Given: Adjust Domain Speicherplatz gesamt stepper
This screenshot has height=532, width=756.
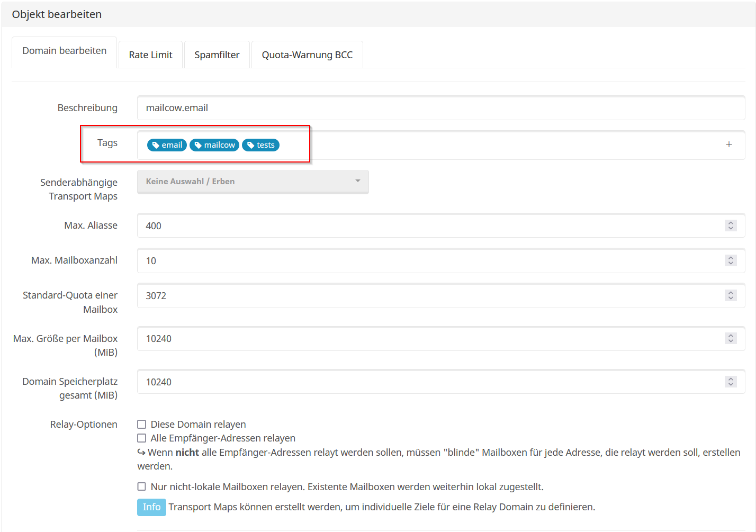Looking at the screenshot, I should (731, 382).
